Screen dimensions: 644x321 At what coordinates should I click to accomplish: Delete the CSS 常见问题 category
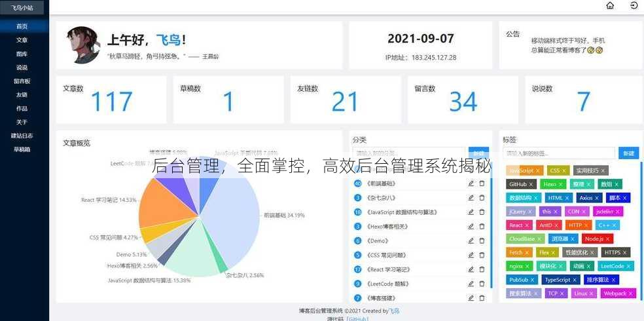click(482, 255)
